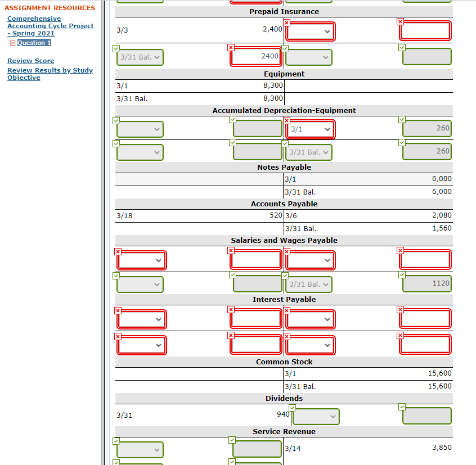The height and width of the screenshot is (465, 476).
Task: Click Interest Payable first row debit amount field
Action: point(256,319)
